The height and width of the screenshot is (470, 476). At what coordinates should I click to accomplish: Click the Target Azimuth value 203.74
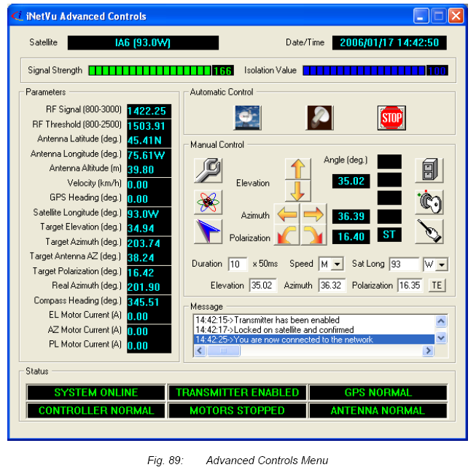tap(149, 243)
